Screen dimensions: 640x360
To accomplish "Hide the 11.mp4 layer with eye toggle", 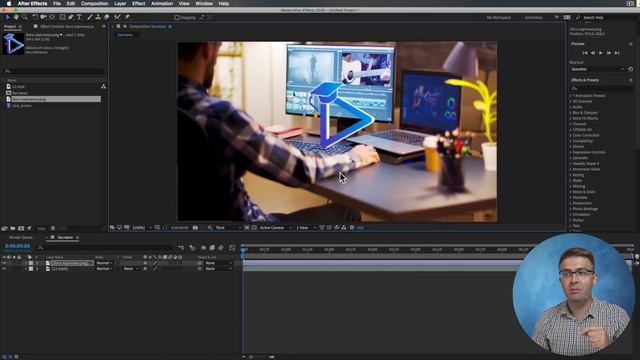I will pyautogui.click(x=4, y=269).
